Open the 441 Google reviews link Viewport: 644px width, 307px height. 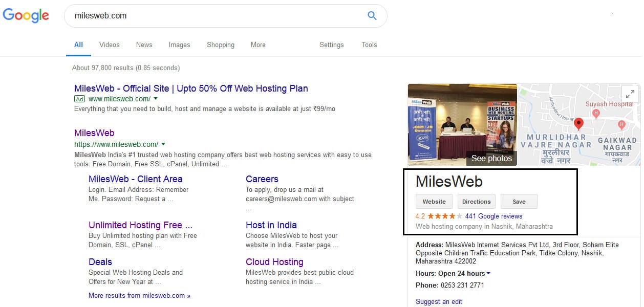(x=493, y=216)
